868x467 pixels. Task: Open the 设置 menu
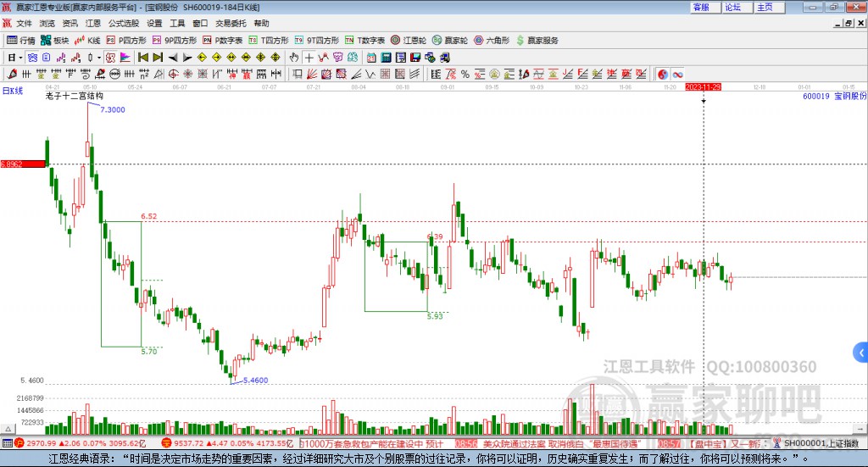(154, 23)
